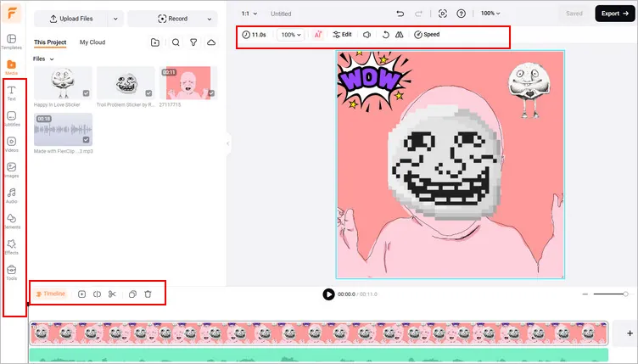Screen dimensions: 638x364
Task: Set the 11.0s clip duration
Action: tap(254, 35)
